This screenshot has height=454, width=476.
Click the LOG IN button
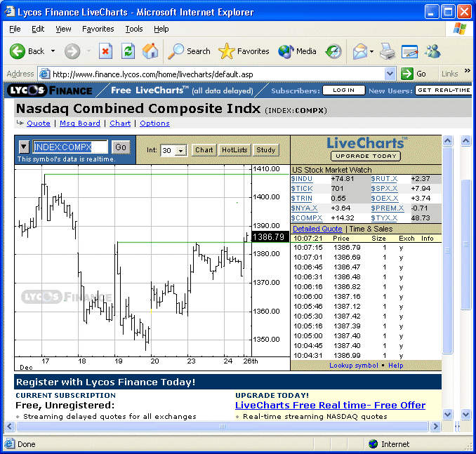(x=343, y=90)
